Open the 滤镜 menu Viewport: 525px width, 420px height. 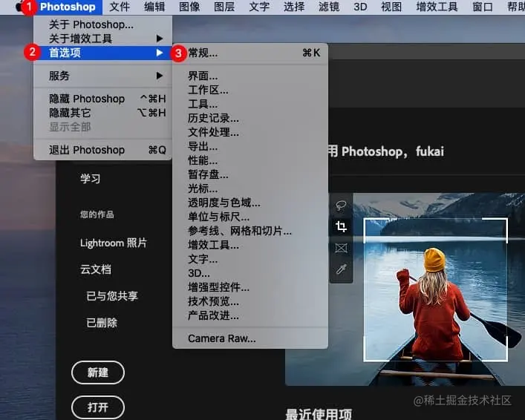coord(329,7)
